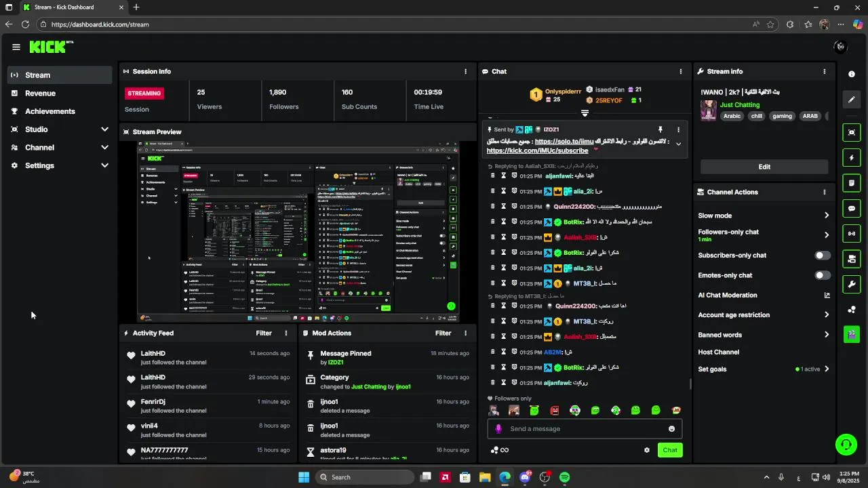Open Set goals arrow
The image size is (868, 488).
827,369
